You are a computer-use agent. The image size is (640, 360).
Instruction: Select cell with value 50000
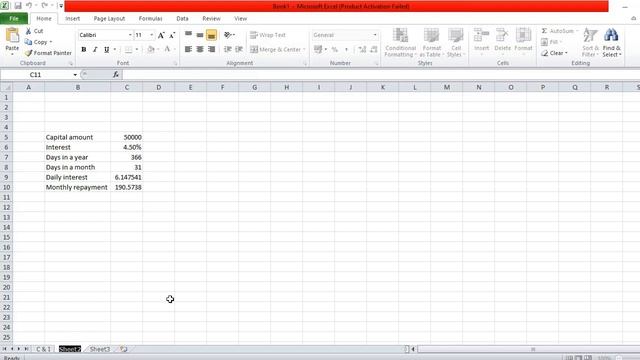pyautogui.click(x=127, y=137)
